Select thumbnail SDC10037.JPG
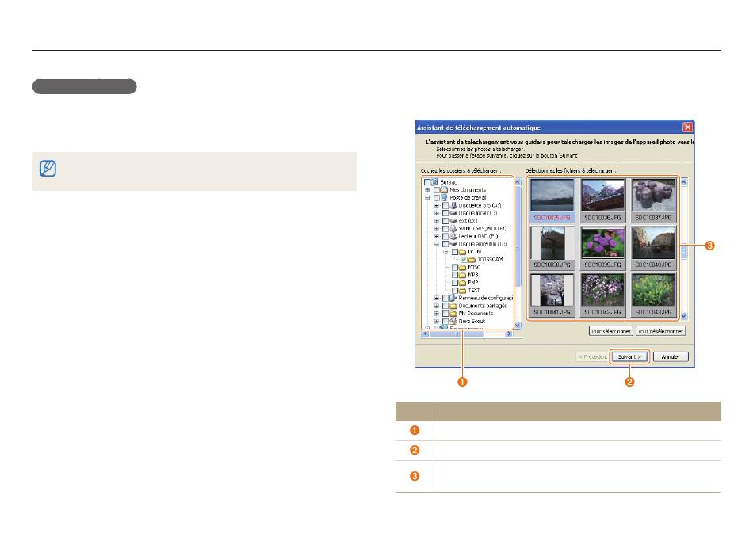The height and width of the screenshot is (560, 753). tap(653, 200)
